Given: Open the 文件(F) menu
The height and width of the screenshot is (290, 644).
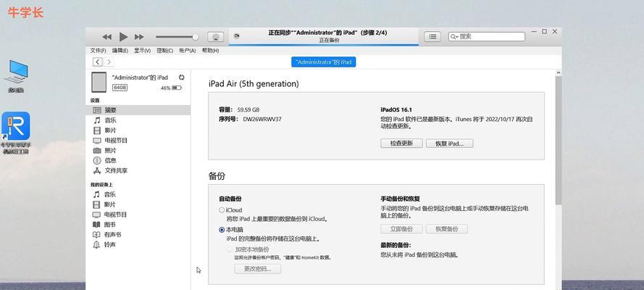Looking at the screenshot, I should [x=99, y=51].
